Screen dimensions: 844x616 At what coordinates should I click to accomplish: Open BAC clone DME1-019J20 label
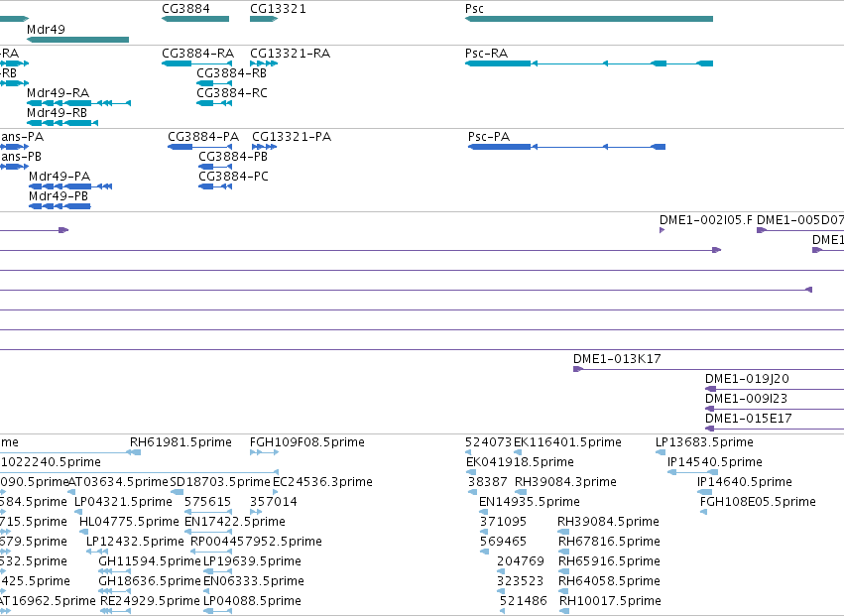point(747,379)
